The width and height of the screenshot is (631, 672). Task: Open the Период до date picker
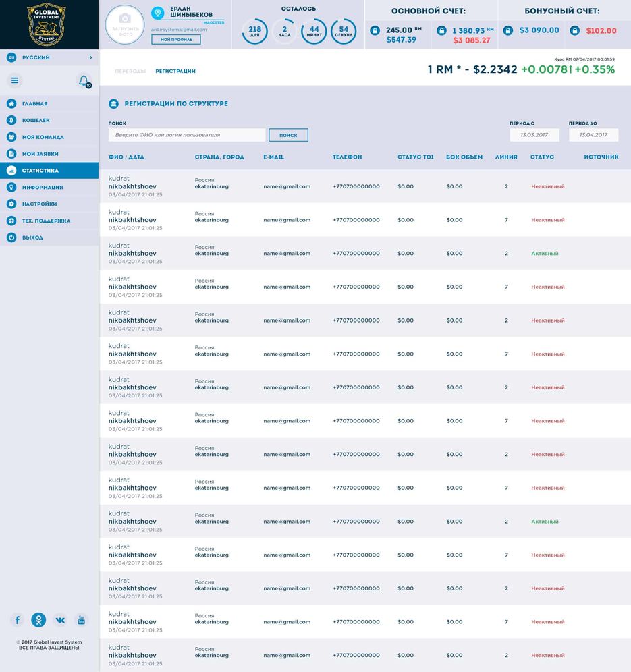[x=594, y=134]
